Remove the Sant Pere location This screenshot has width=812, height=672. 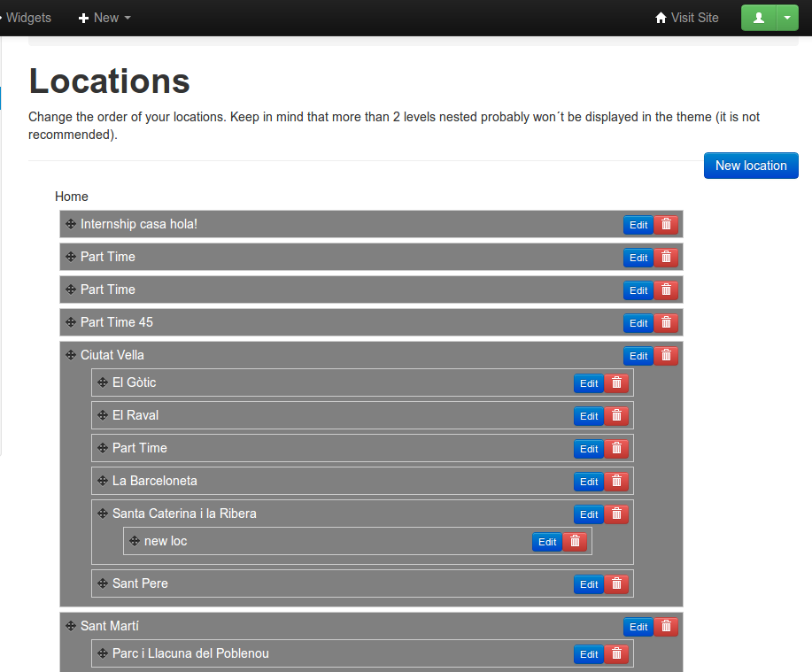coord(617,584)
